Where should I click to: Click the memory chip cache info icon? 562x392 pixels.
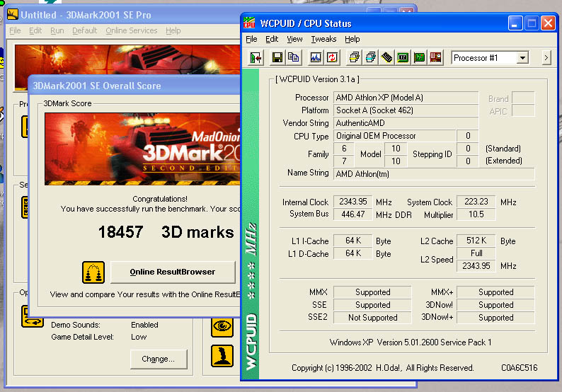coord(386,58)
